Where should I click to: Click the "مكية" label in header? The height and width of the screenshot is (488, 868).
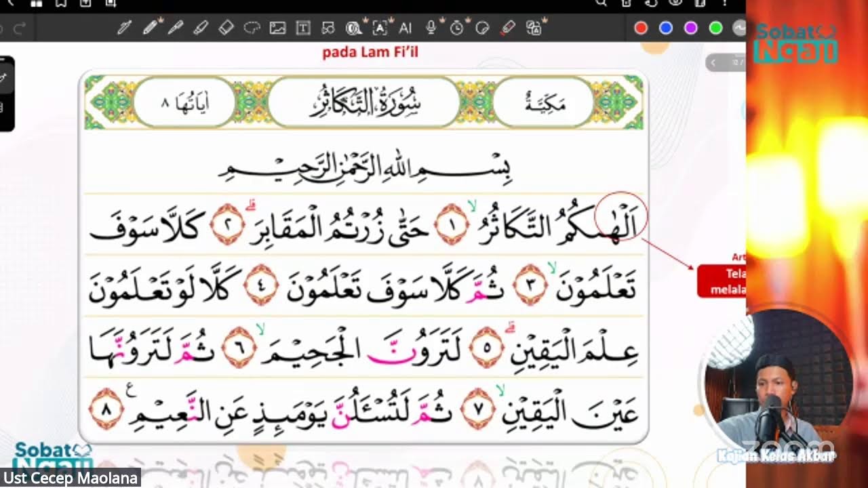click(544, 103)
